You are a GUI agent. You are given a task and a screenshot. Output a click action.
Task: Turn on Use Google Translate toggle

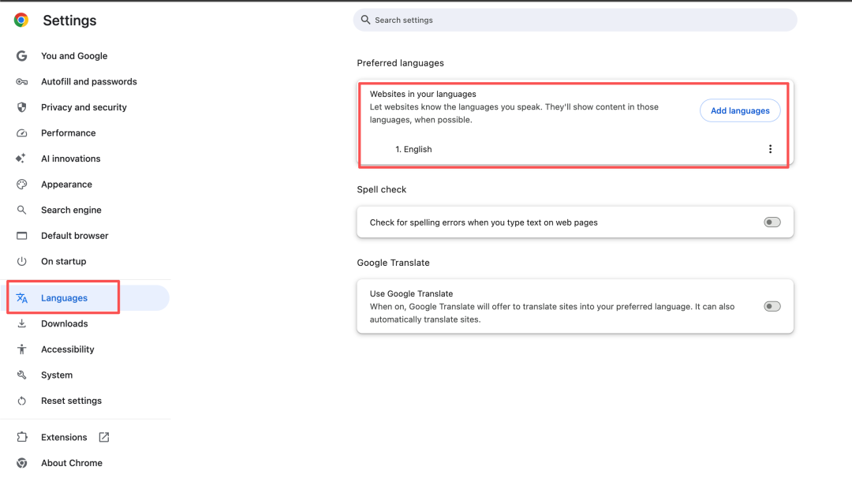772,306
